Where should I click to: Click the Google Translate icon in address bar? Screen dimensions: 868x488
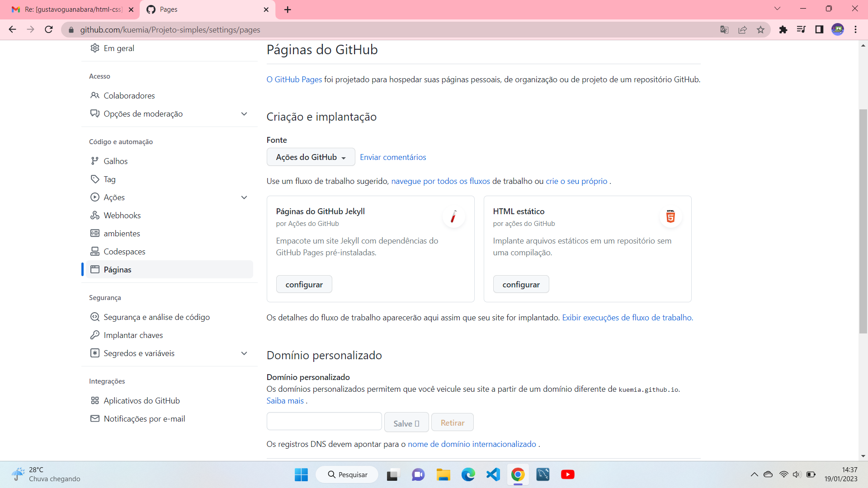(724, 29)
